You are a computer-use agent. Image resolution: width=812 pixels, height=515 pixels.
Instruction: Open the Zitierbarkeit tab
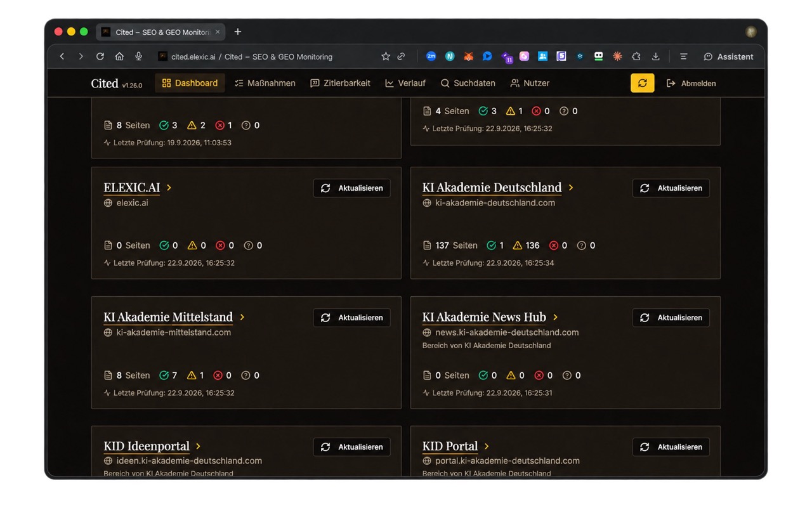(340, 83)
